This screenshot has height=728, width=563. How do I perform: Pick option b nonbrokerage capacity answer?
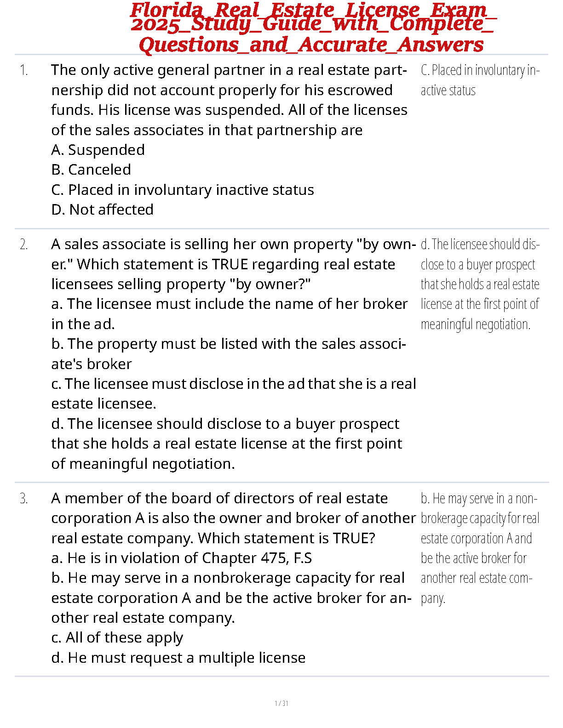tap(231, 597)
